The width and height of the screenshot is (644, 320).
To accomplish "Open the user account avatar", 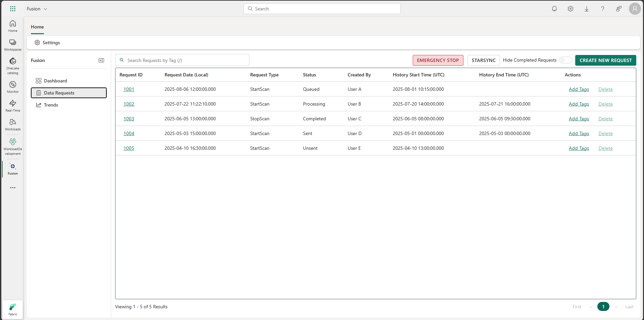I will (x=635, y=9).
